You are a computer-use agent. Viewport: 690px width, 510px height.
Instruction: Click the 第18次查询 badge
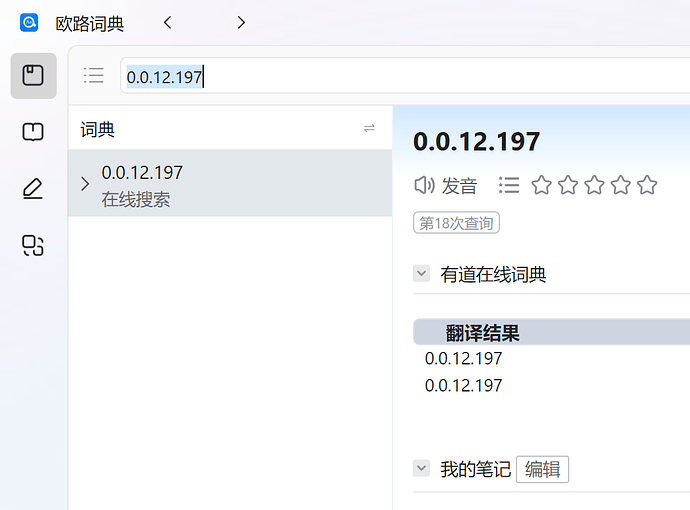click(x=456, y=223)
